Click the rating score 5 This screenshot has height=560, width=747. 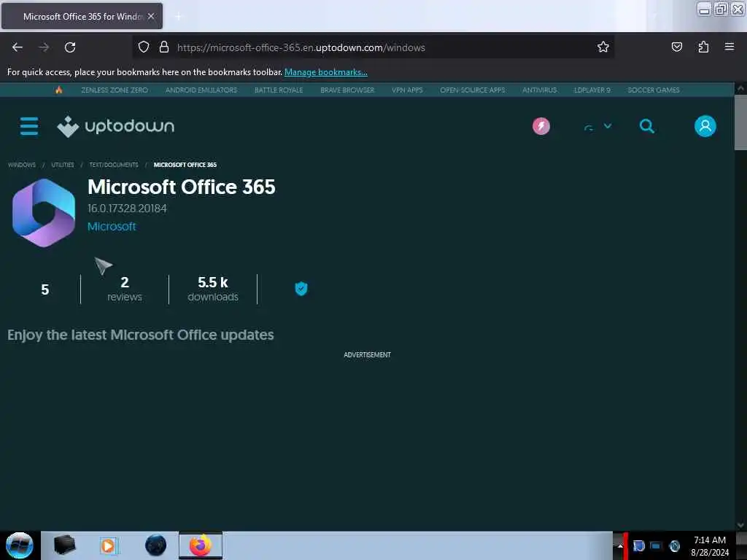tap(44, 289)
